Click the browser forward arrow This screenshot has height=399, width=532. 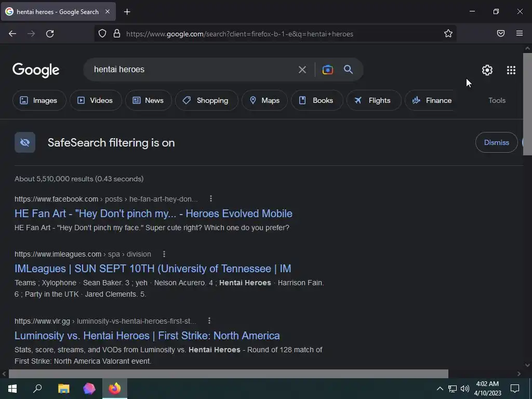coord(31,34)
